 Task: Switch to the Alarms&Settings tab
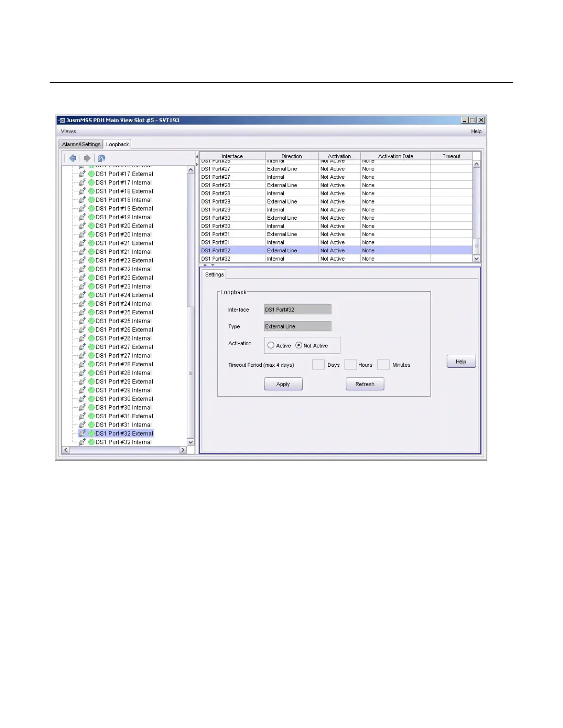[x=81, y=144]
